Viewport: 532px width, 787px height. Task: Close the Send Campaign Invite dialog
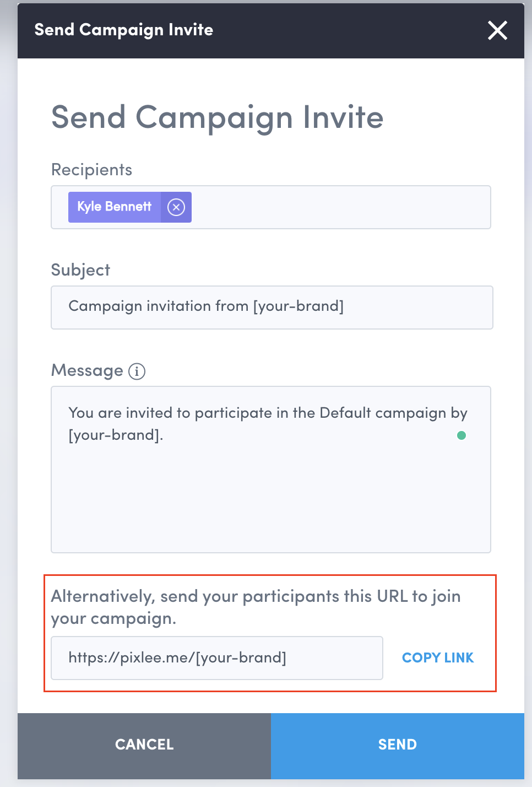tap(497, 31)
